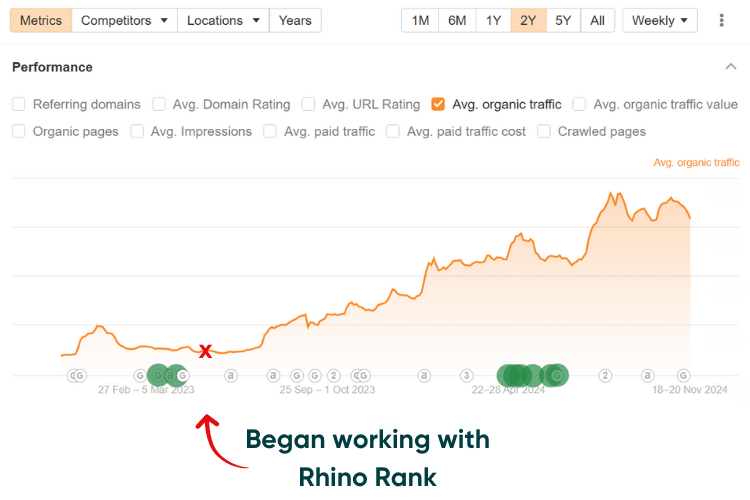Image resolution: width=750 pixels, height=500 pixels.
Task: Tick the Avg. Domain Rating checkbox
Action: [159, 104]
